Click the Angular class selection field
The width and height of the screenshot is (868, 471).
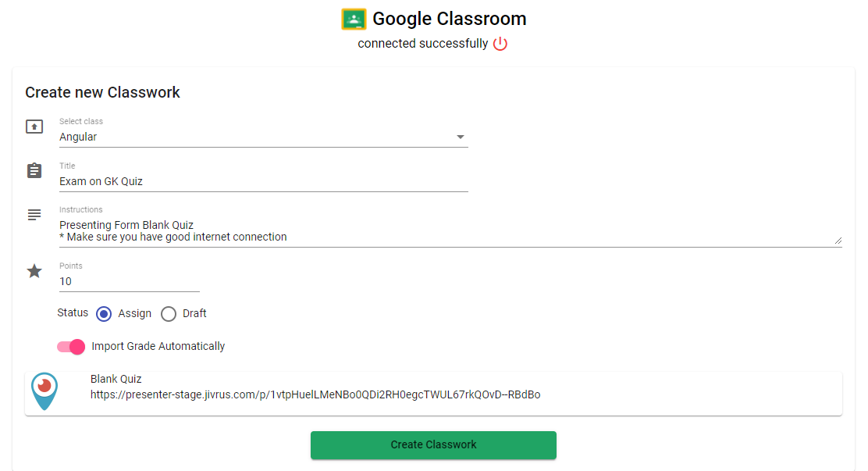click(234, 136)
